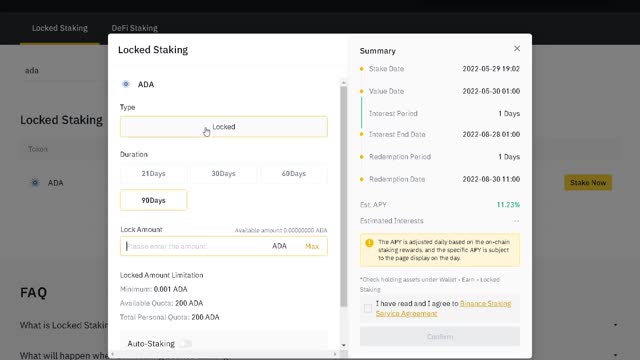The image size is (640, 360).
Task: Click the scrollbar up arrow in dialog
Action: click(x=344, y=82)
